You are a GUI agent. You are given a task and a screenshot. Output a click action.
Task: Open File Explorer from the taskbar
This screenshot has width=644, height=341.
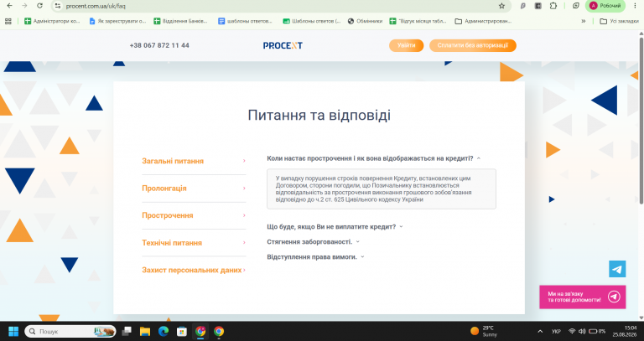click(x=145, y=331)
